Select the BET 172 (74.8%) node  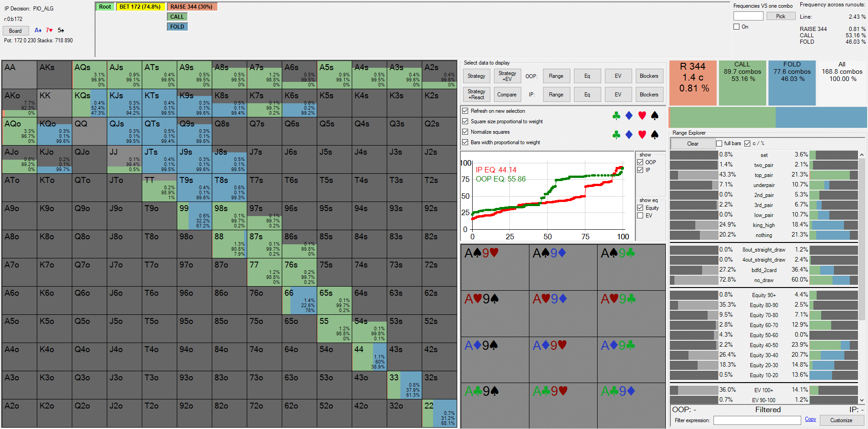(140, 7)
